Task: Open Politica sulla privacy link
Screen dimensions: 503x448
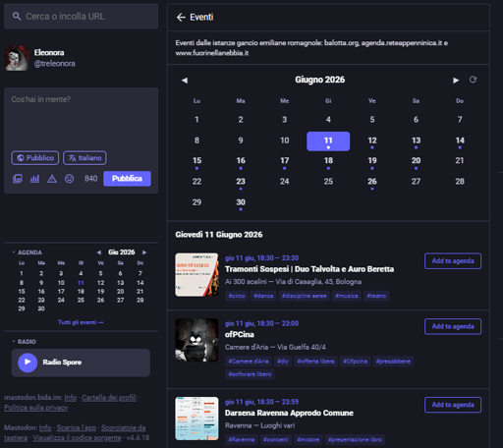Action: (x=36, y=408)
